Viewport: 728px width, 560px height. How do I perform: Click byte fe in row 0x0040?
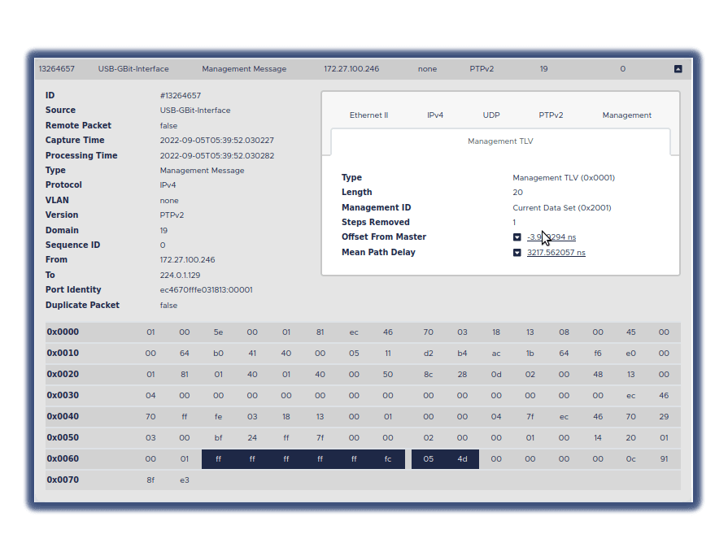coord(218,417)
